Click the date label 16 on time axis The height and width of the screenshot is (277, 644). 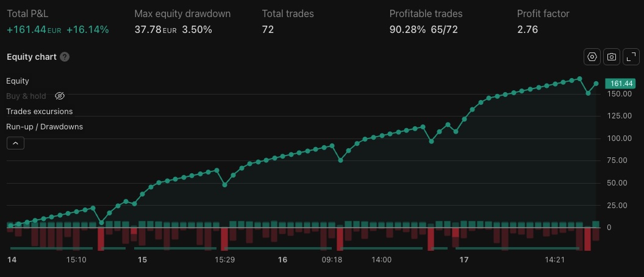pyautogui.click(x=282, y=259)
